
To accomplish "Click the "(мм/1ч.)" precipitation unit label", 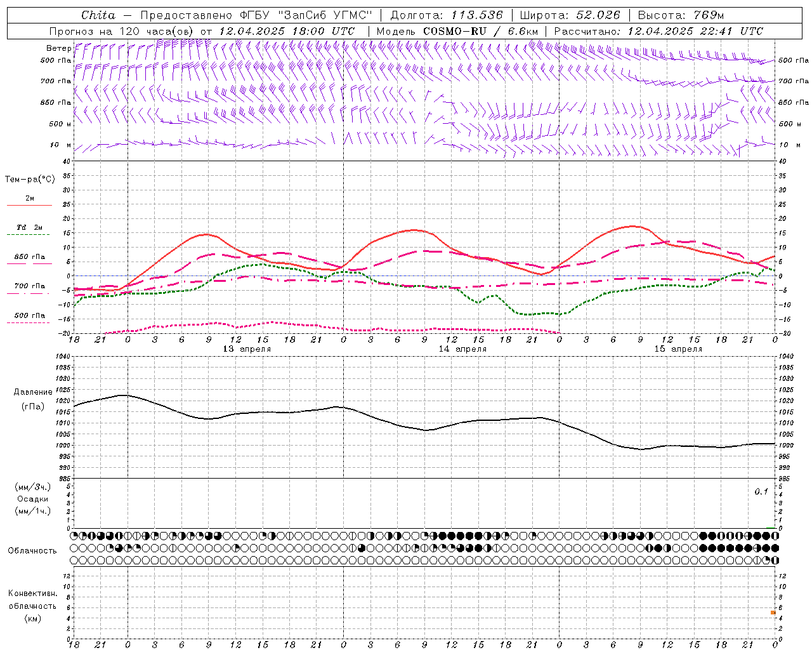I will [x=33, y=511].
